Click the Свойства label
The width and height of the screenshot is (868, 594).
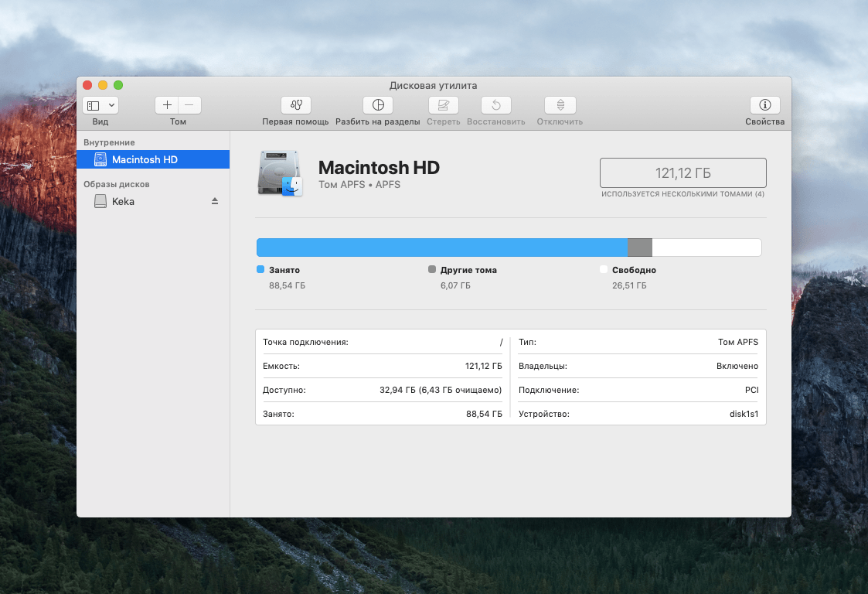(x=765, y=121)
